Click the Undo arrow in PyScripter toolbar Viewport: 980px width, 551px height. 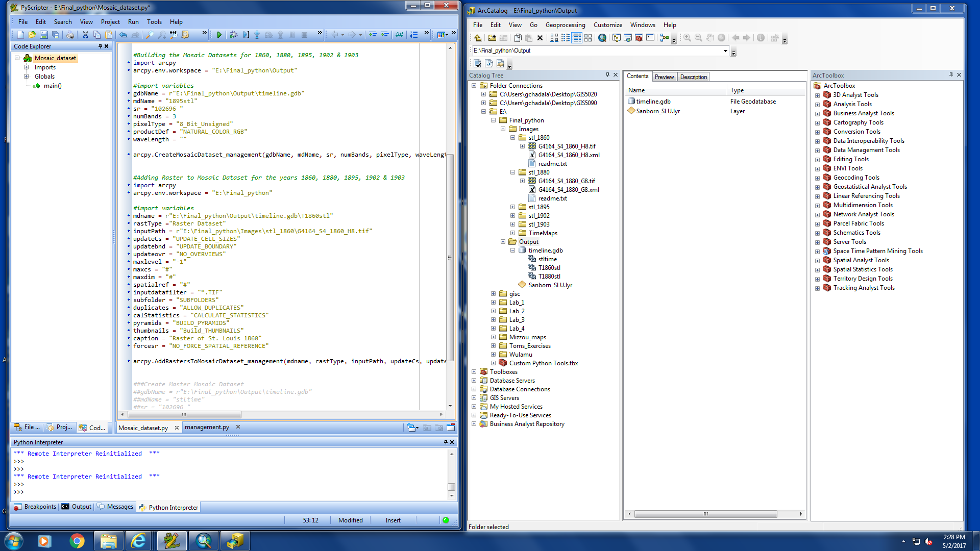click(x=123, y=35)
